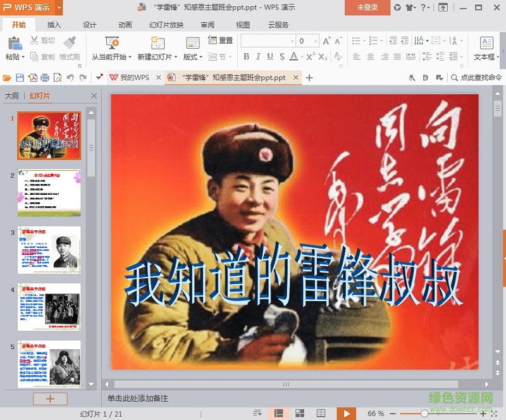Save the presentation with disk icon
The image size is (506, 420).
(20, 78)
